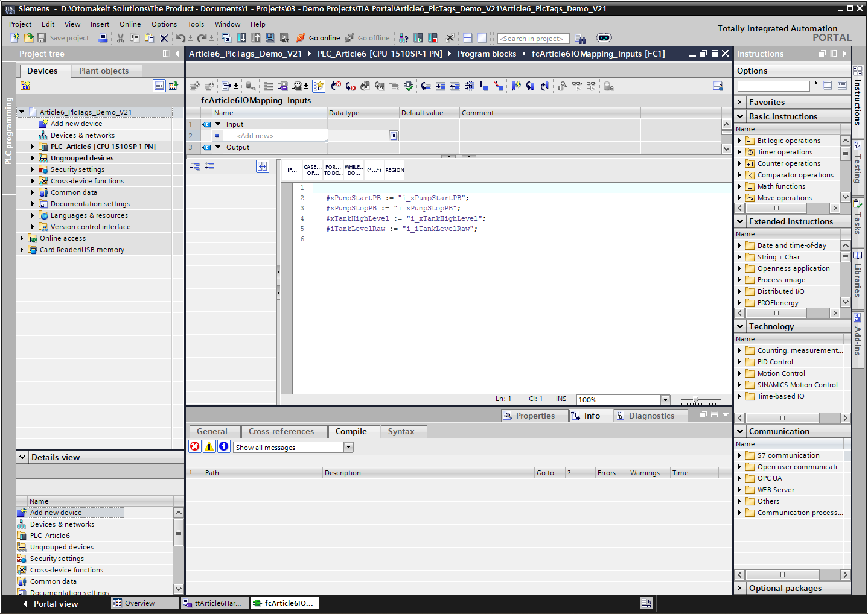Viewport: 868px width, 614px height.
Task: Insert an IF statement snippet
Action: (x=292, y=170)
